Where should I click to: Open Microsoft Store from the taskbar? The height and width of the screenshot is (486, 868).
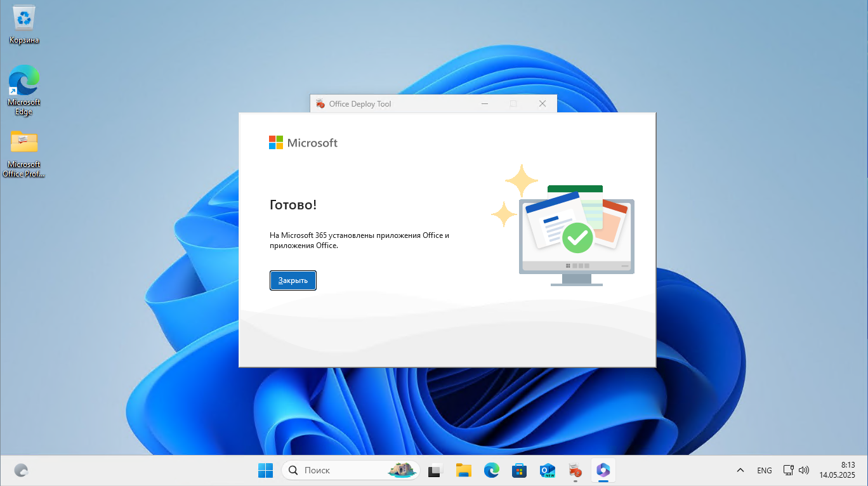coord(520,470)
